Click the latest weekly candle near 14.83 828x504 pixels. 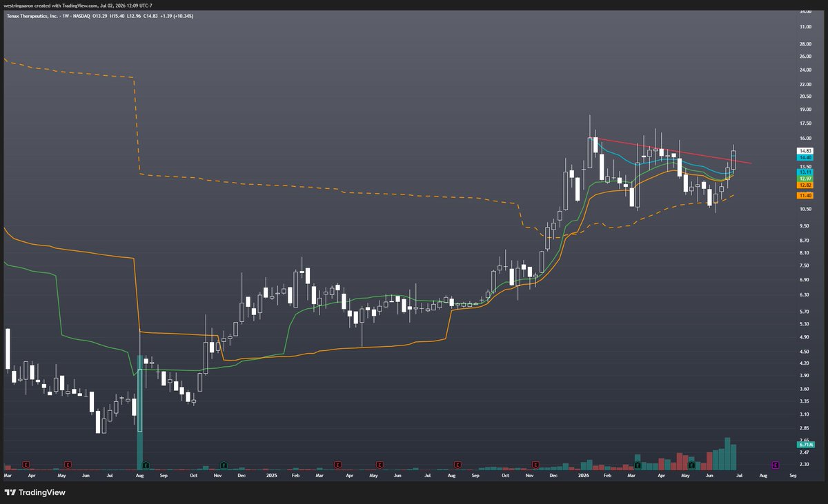point(734,160)
